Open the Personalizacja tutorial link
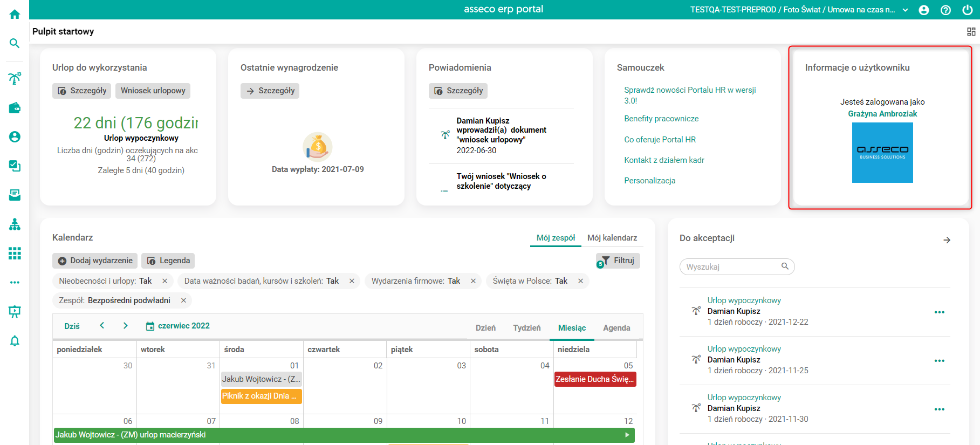Image resolution: width=980 pixels, height=445 pixels. (649, 181)
